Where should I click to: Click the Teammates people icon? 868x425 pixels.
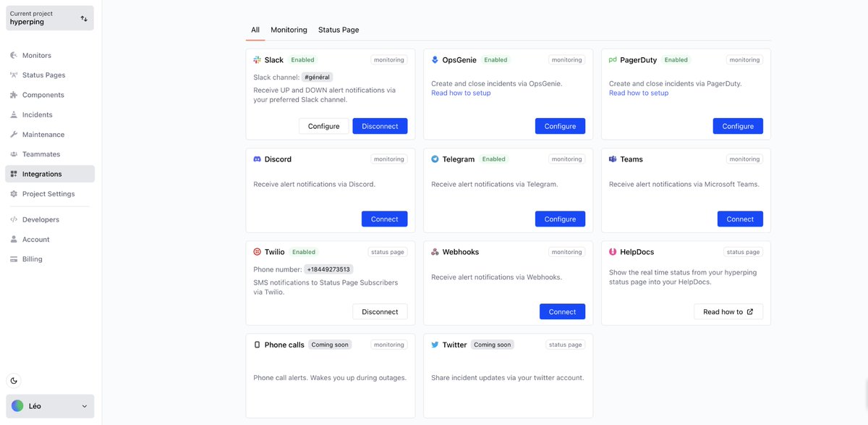[14, 154]
